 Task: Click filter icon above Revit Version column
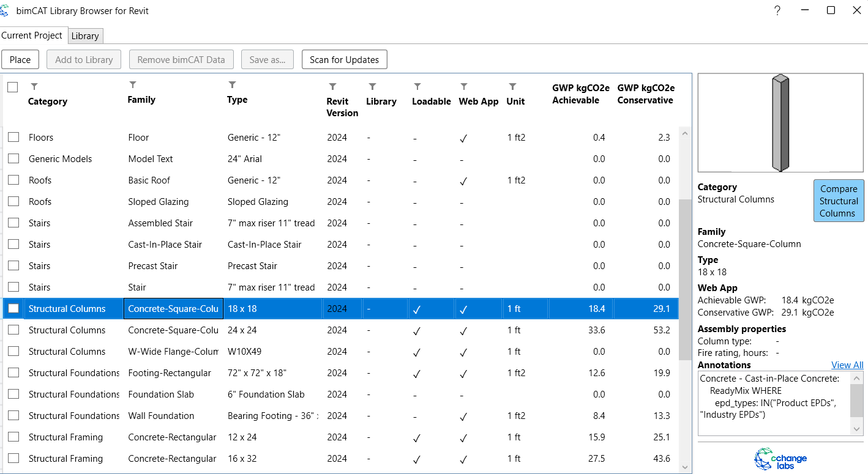tap(332, 87)
